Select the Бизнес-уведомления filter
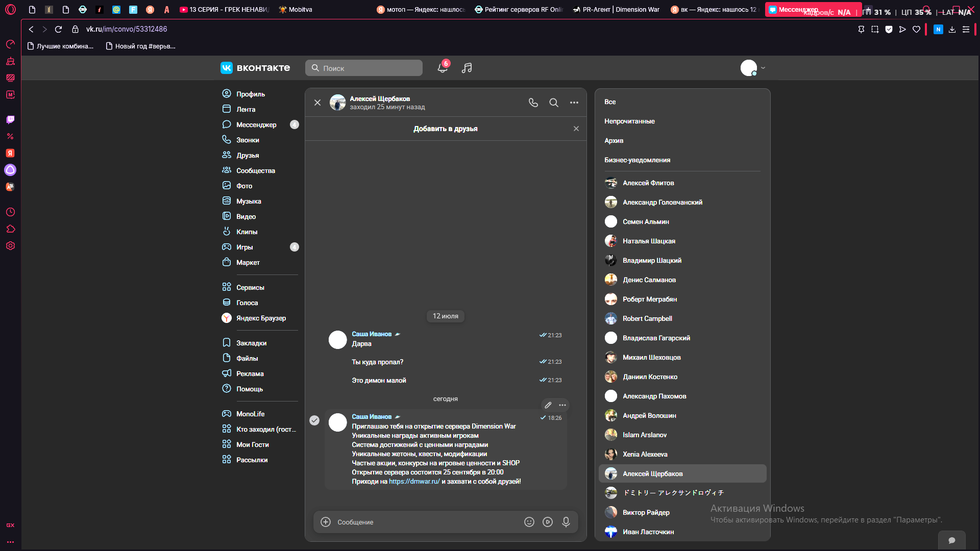The width and height of the screenshot is (980, 551). click(x=637, y=160)
